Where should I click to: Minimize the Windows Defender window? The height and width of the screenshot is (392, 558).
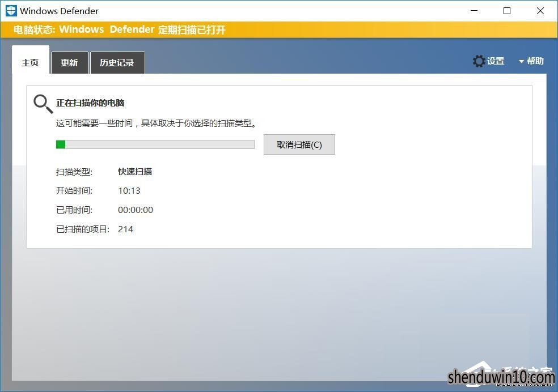click(474, 11)
